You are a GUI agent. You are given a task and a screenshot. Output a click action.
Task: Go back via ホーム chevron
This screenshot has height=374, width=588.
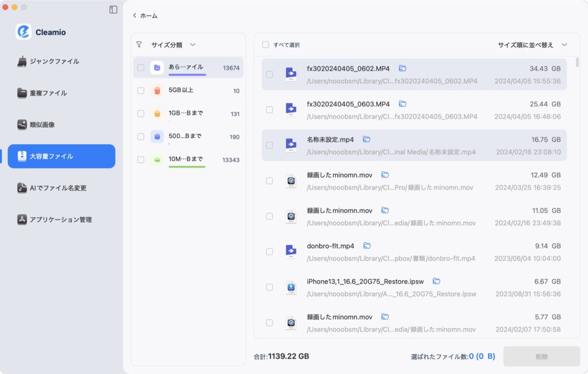coord(135,16)
